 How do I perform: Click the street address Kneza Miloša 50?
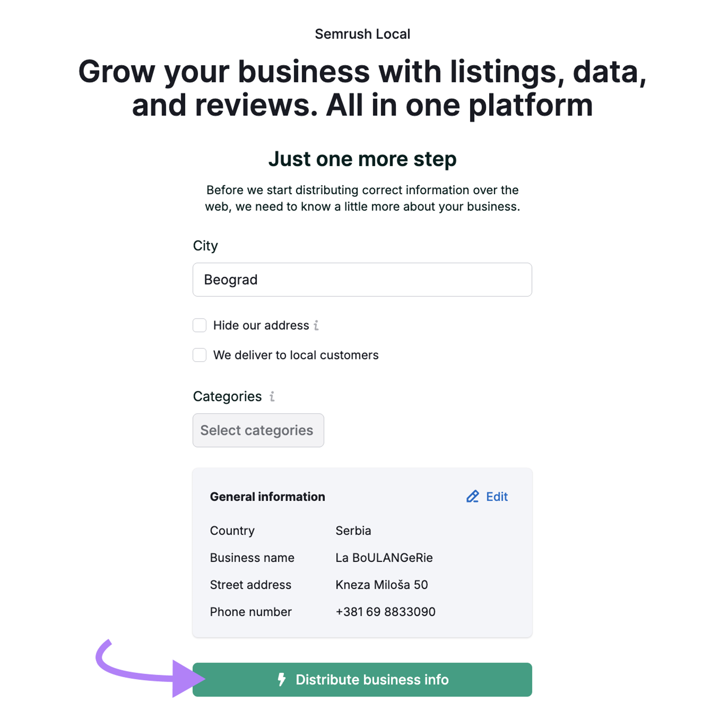(381, 585)
